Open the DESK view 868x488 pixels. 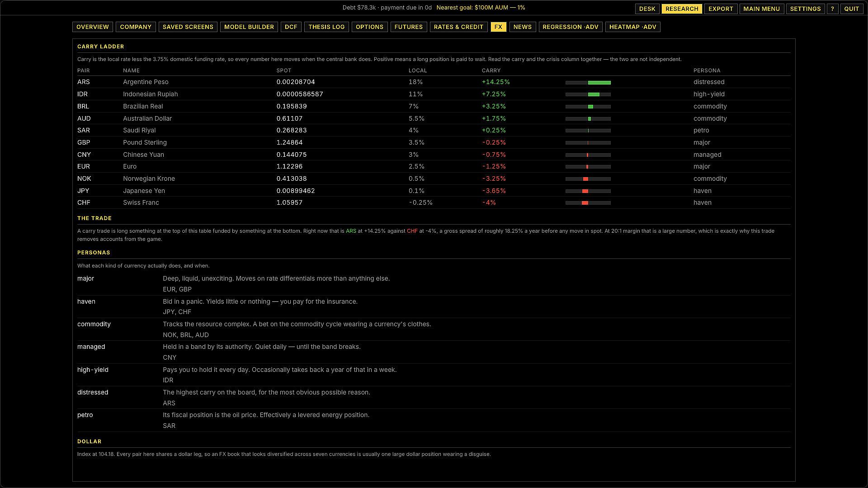coord(647,9)
